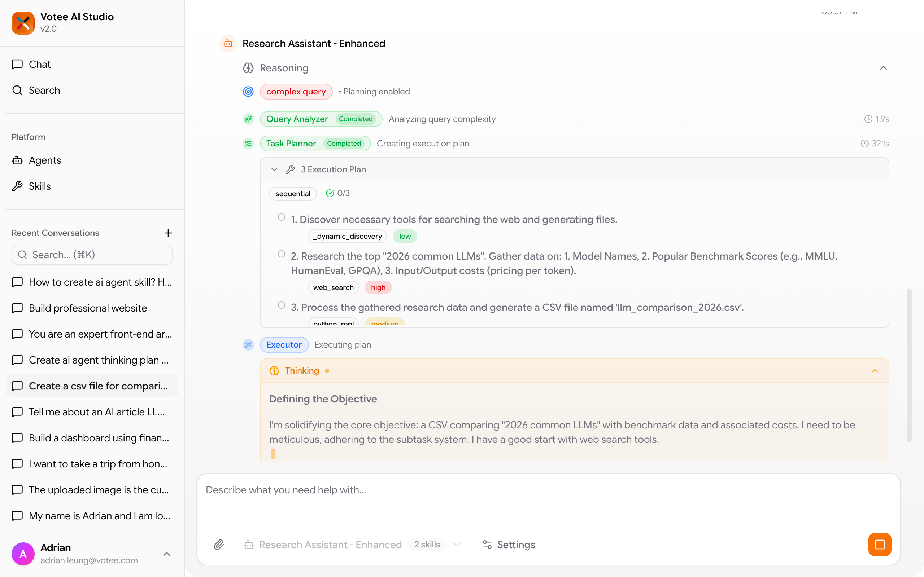This screenshot has width=924, height=577.
Task: Select step 3 generate CSV radio circle
Action: coord(282,305)
